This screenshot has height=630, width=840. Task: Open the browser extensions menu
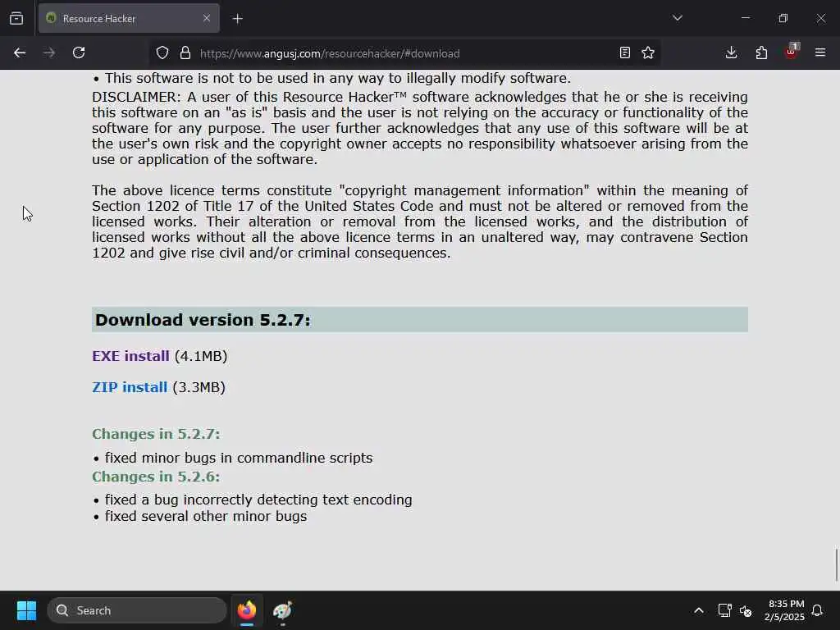pyautogui.click(x=761, y=53)
